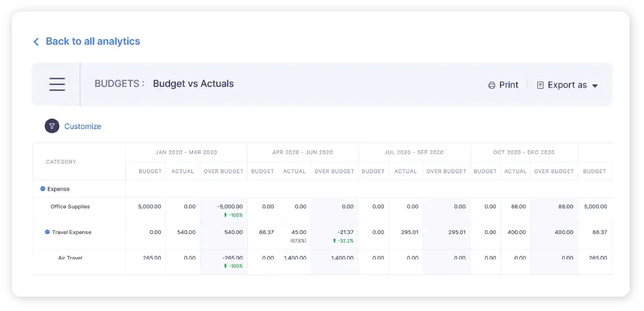Click the Travel Expense row label
This screenshot has height=311, width=644.
[71, 232]
